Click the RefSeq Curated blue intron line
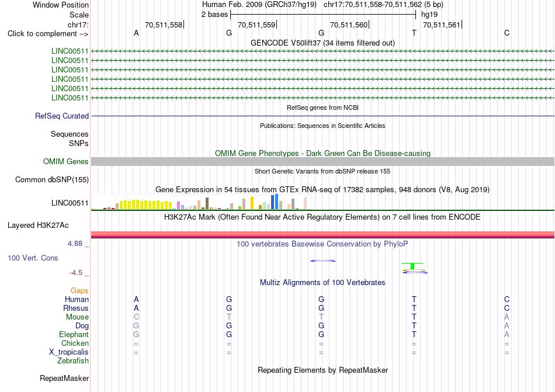 pyautogui.click(x=322, y=116)
